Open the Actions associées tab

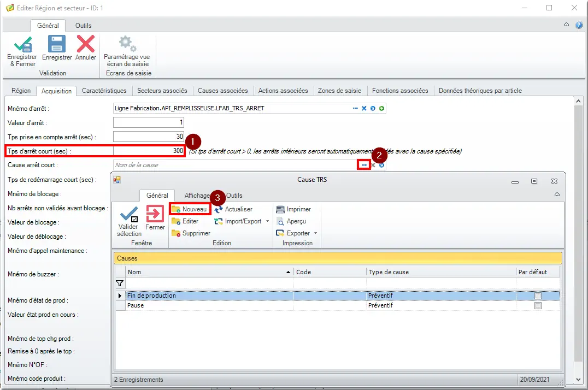coord(283,91)
